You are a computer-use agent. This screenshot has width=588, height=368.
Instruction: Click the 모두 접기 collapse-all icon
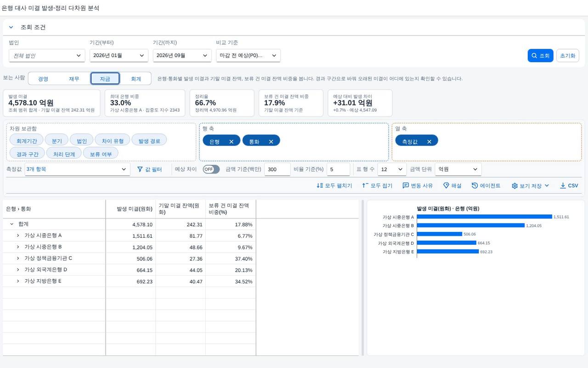point(365,186)
